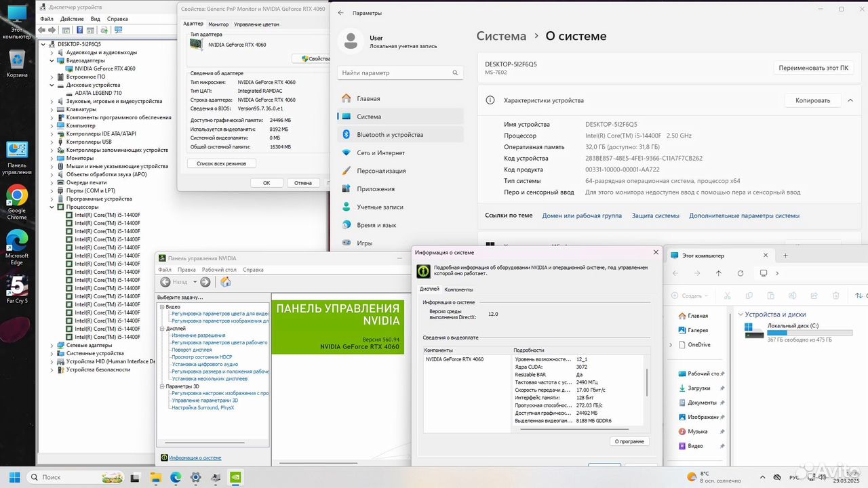Click the Копировать button
The height and width of the screenshot is (488, 868).
[813, 100]
